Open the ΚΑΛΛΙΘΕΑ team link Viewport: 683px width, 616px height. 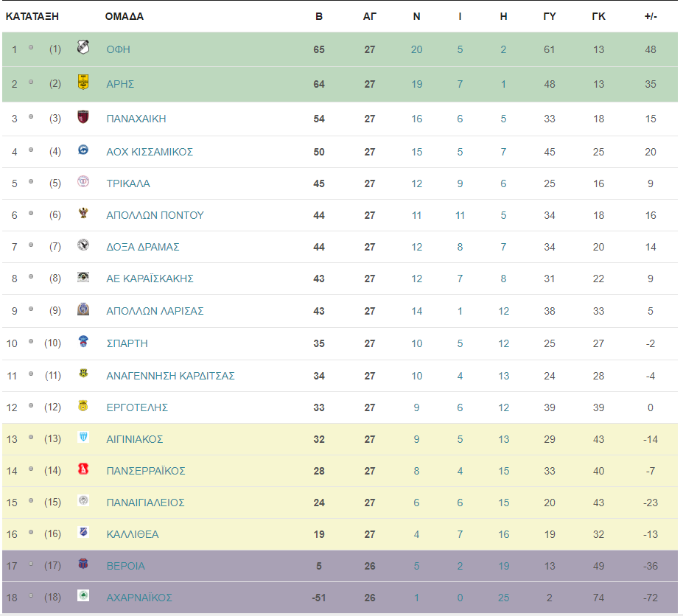pos(133,534)
